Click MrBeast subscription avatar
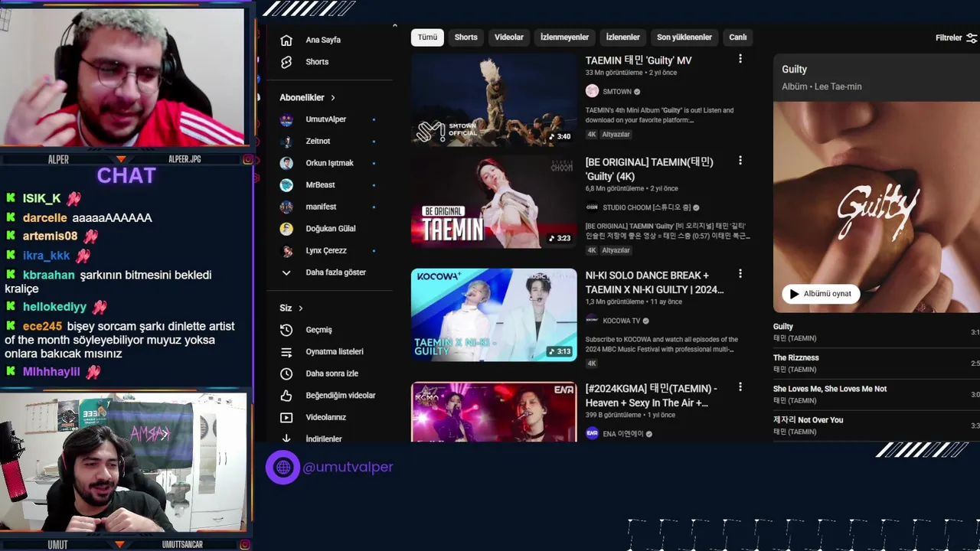The height and width of the screenshot is (551, 980). 286,185
